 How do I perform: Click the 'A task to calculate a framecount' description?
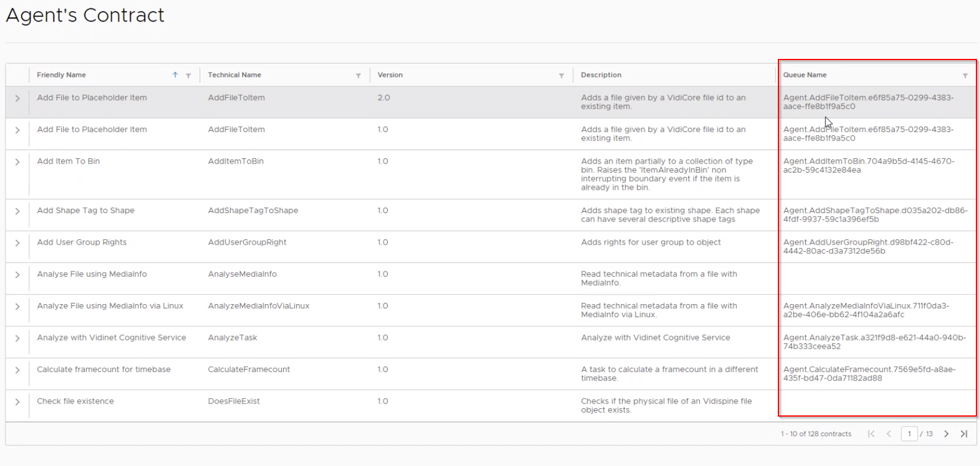tap(670, 374)
